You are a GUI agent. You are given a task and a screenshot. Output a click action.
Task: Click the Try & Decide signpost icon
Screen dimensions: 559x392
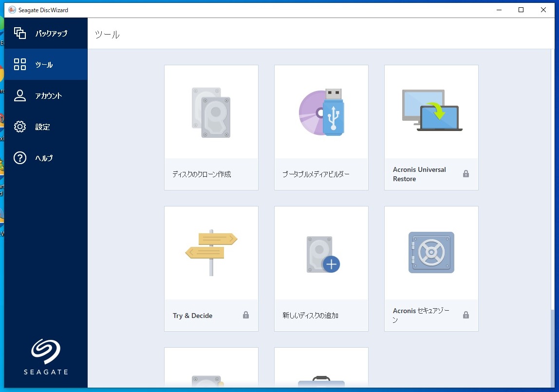tap(211, 253)
